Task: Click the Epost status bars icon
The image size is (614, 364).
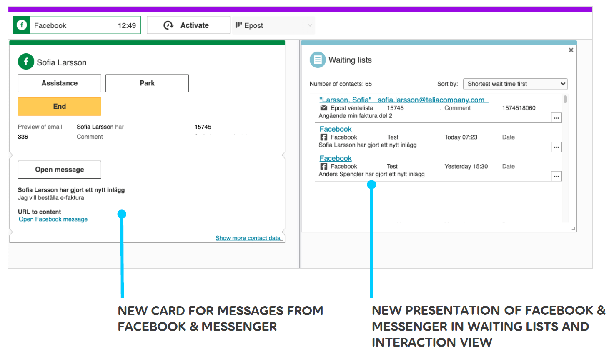Action: point(238,25)
